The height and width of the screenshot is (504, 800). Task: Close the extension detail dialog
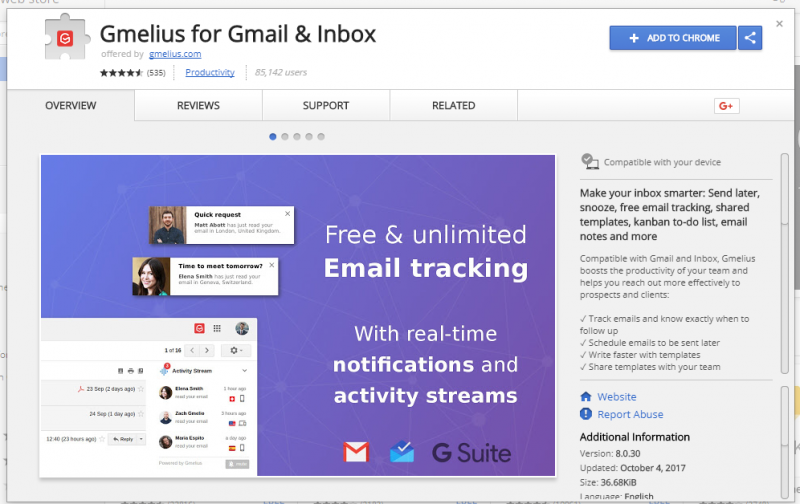(779, 23)
